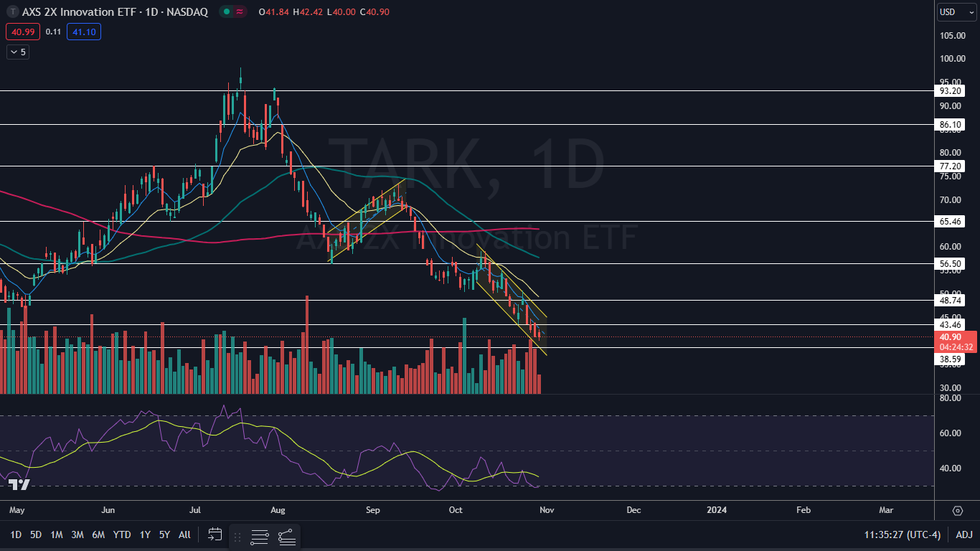Click the 105.00 price scale label
Image resolution: width=980 pixels, height=551 pixels.
click(953, 35)
